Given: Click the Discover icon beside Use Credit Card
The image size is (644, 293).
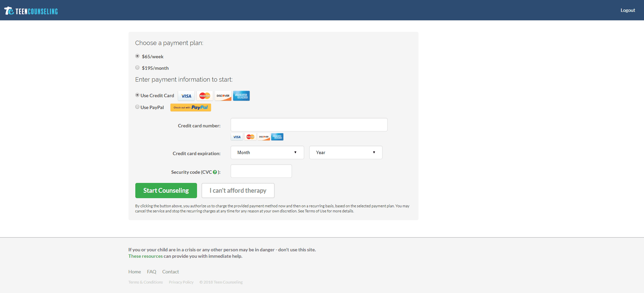Looking at the screenshot, I should tap(223, 96).
